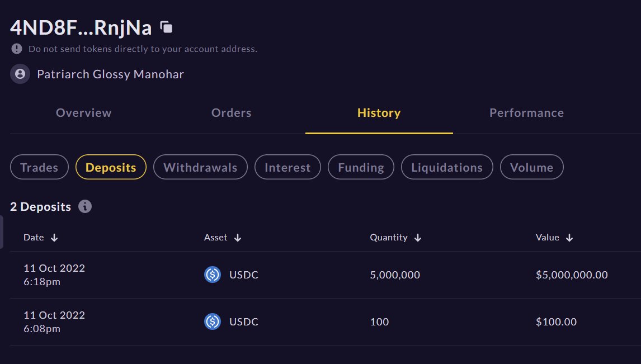Screen dimensions: 641x364
Task: Click the USDC coin icon in the 100 row
Action: pyautogui.click(x=212, y=322)
